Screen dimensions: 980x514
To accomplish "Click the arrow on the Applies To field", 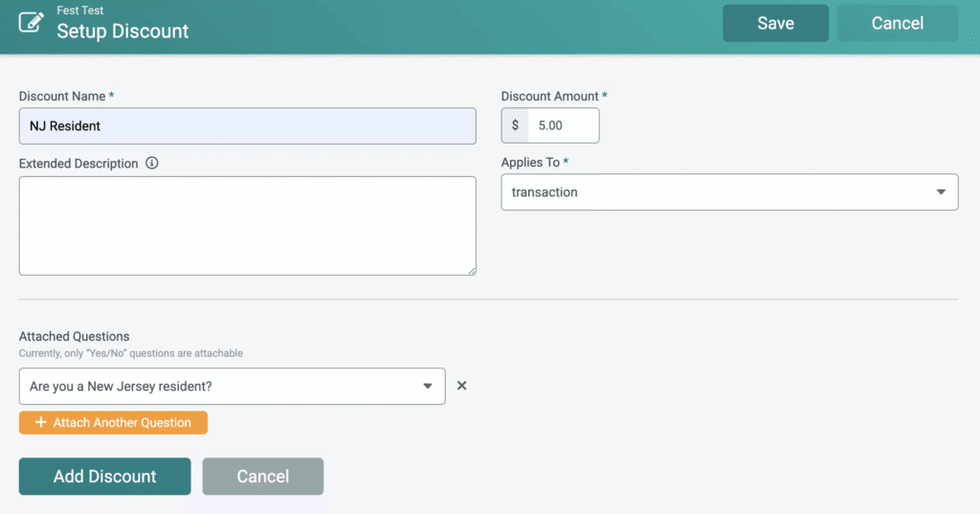I will click(940, 192).
